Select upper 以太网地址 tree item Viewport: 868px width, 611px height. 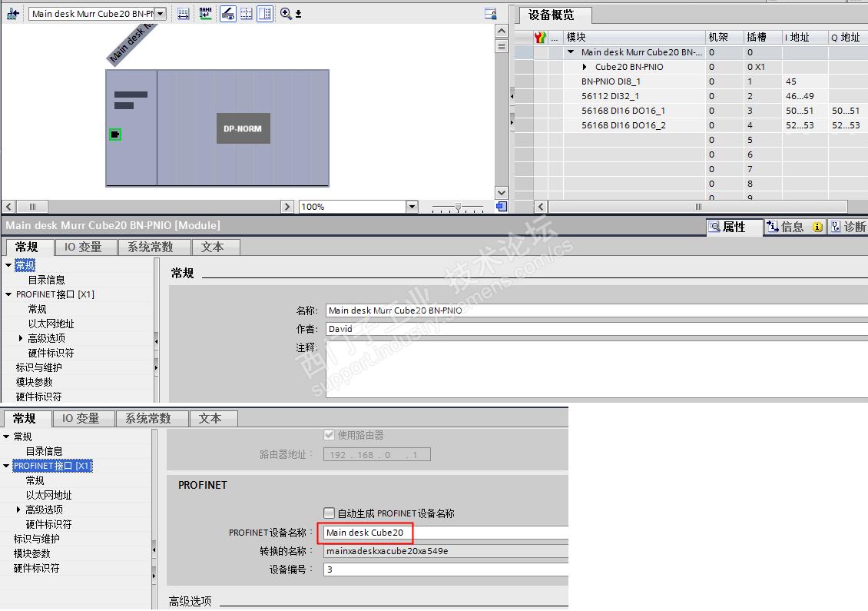click(x=51, y=324)
